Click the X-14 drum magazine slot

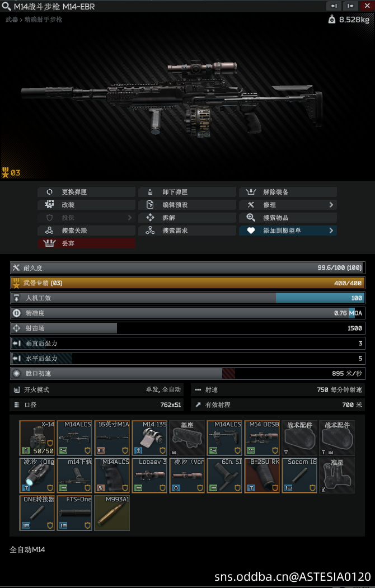(37, 438)
